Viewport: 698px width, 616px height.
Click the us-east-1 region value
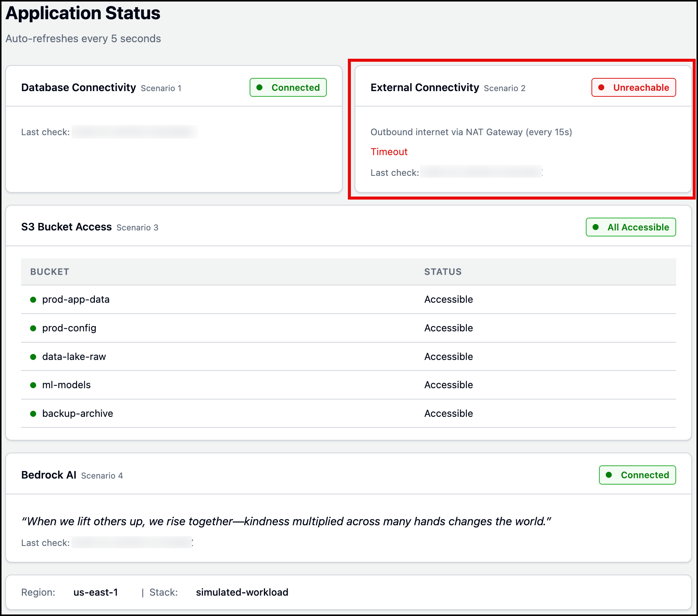click(x=96, y=592)
